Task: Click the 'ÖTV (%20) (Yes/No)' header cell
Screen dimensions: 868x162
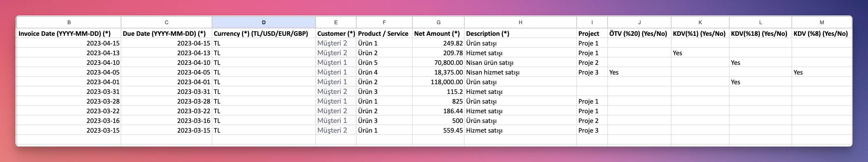Action: 639,33
